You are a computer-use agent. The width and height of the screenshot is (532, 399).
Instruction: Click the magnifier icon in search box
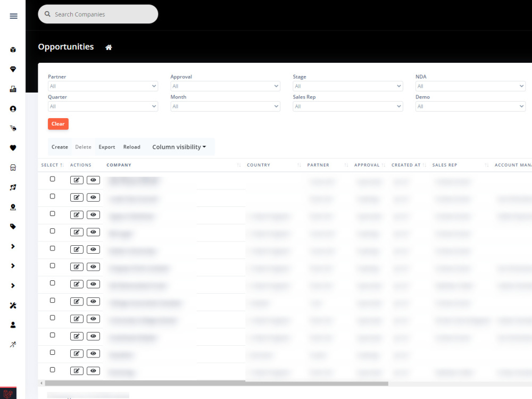[x=47, y=14]
